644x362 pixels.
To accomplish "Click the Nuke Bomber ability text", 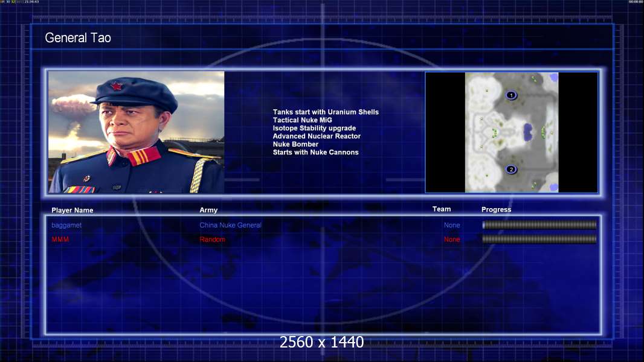I will click(295, 144).
